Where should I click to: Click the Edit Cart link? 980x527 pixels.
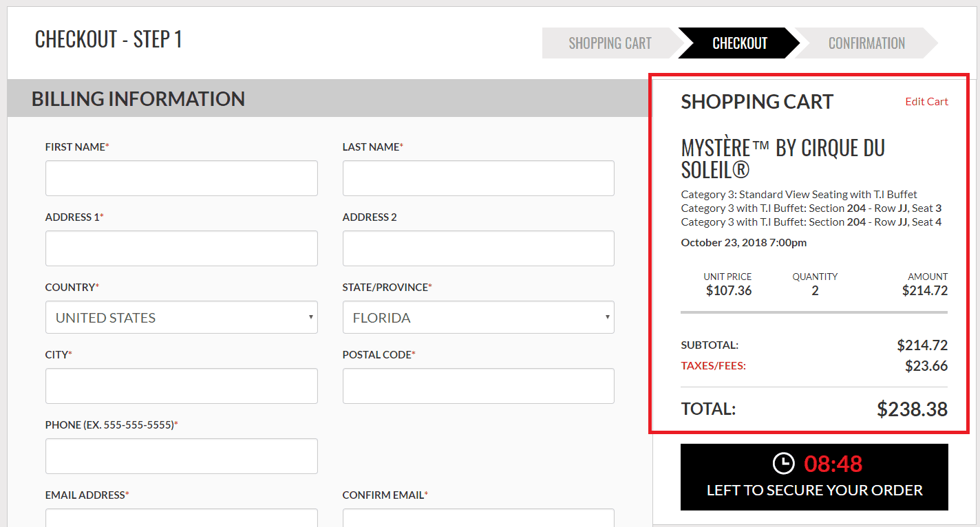(x=926, y=102)
